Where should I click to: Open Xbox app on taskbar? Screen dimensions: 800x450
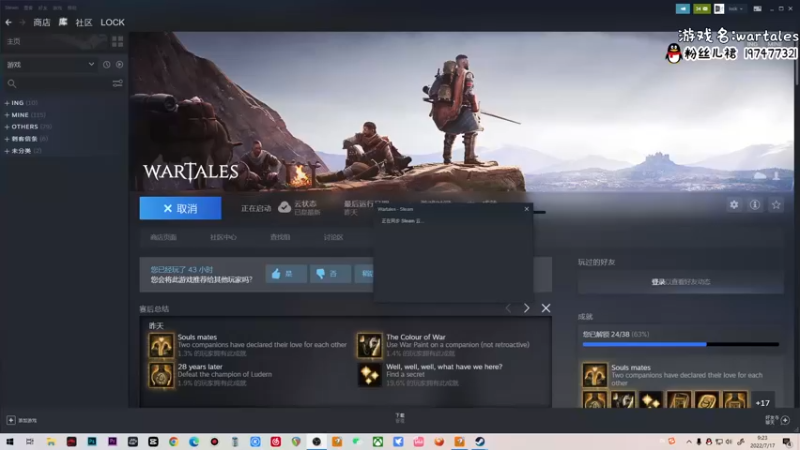(x=378, y=441)
